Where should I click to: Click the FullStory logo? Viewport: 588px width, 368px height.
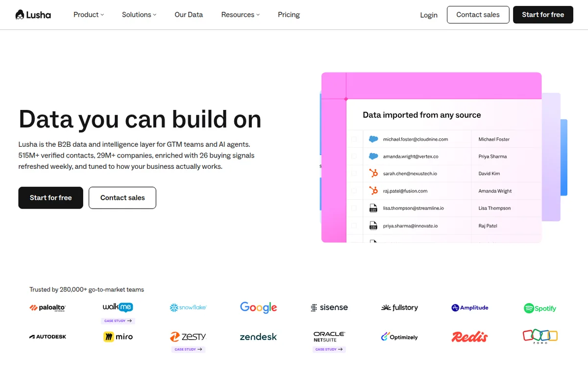400,308
